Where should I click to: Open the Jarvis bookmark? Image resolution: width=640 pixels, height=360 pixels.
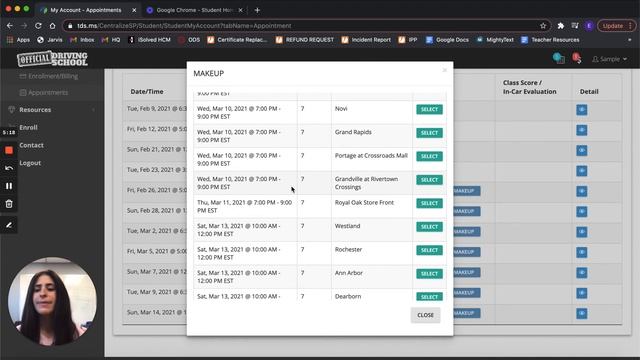click(x=50, y=40)
